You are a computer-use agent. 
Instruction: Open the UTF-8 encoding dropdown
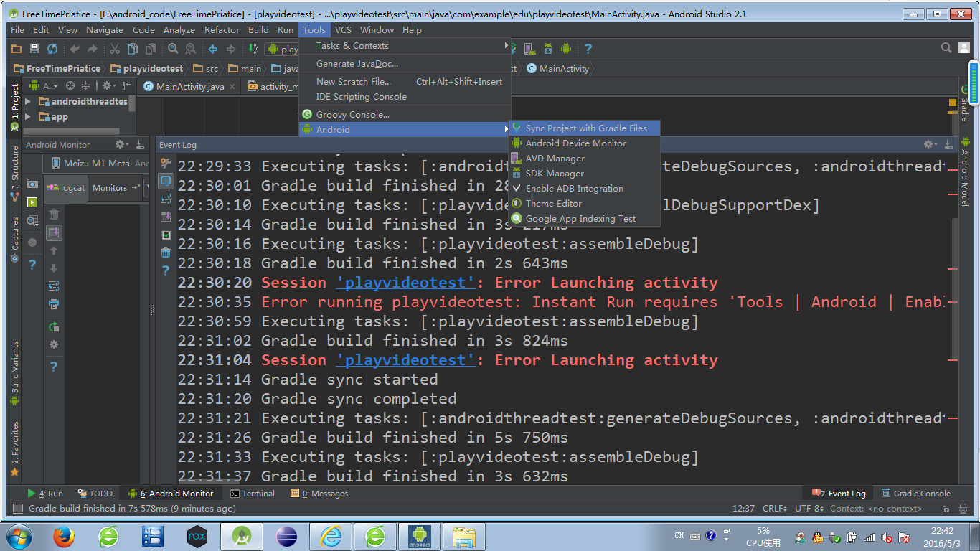click(x=810, y=509)
